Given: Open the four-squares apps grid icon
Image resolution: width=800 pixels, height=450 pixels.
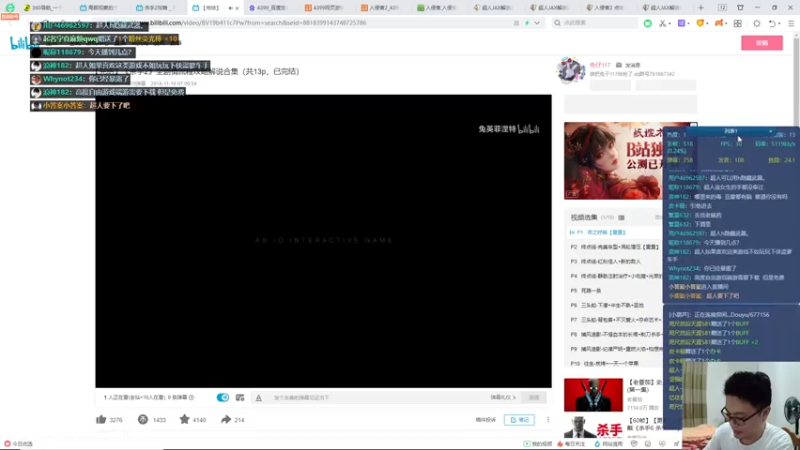Looking at the screenshot, I should [738, 23].
